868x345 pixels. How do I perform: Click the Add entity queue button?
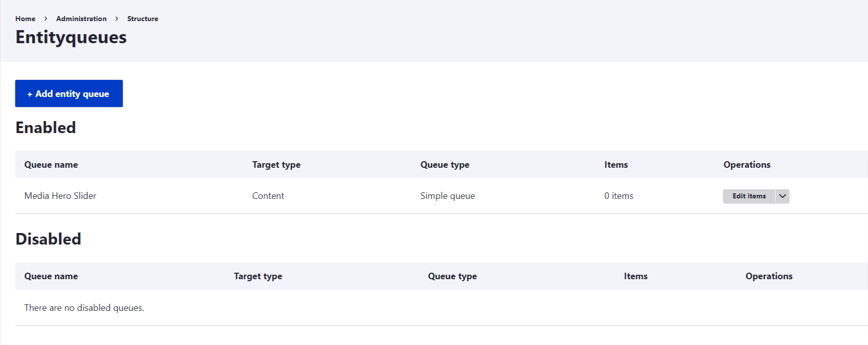click(69, 93)
